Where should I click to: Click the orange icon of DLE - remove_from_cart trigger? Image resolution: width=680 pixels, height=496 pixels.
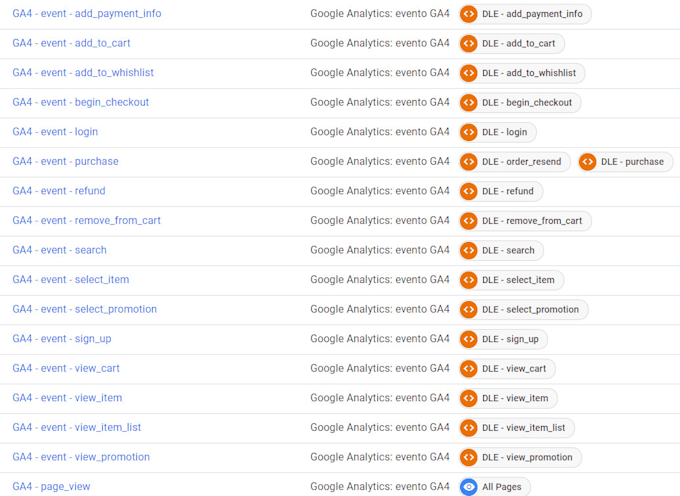(469, 221)
